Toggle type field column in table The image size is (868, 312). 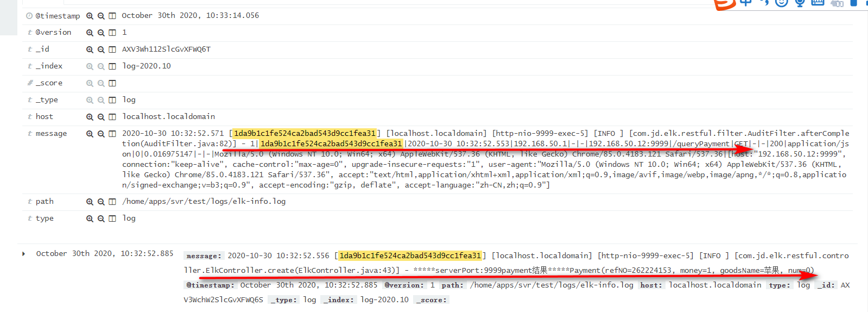tap(112, 219)
